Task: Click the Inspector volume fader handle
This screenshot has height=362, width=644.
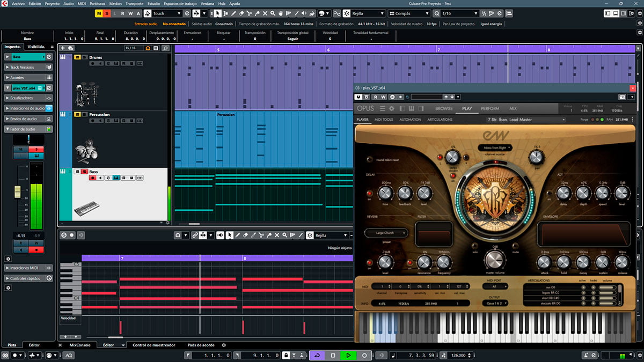Action: click(x=17, y=191)
